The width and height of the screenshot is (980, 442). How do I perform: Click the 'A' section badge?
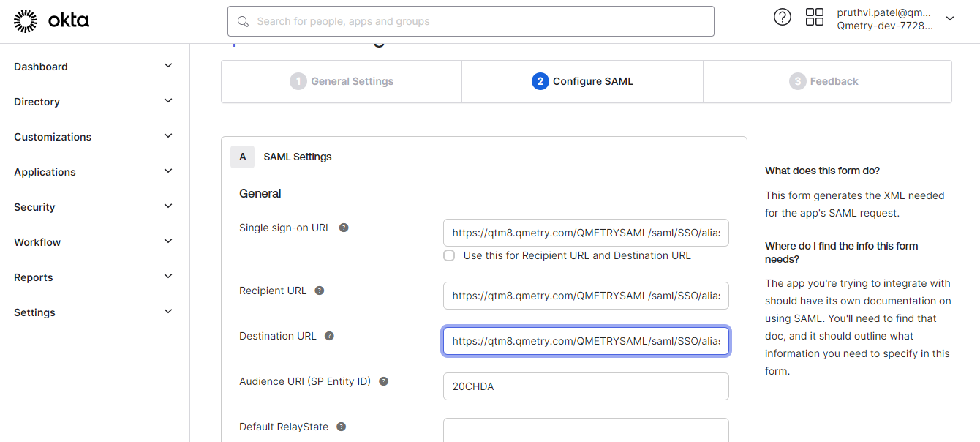(242, 157)
